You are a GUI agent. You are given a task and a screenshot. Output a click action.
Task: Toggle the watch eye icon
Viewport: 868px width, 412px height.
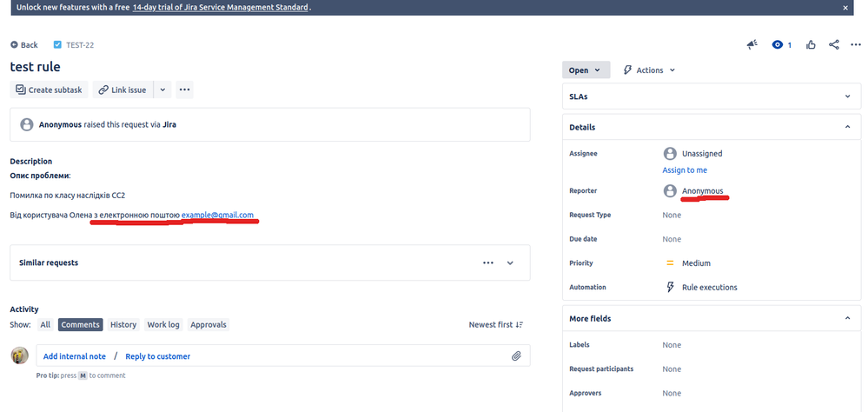click(778, 45)
